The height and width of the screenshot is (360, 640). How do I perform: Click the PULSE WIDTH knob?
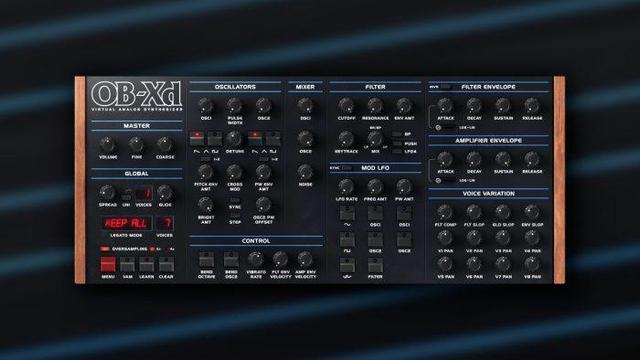click(x=235, y=106)
